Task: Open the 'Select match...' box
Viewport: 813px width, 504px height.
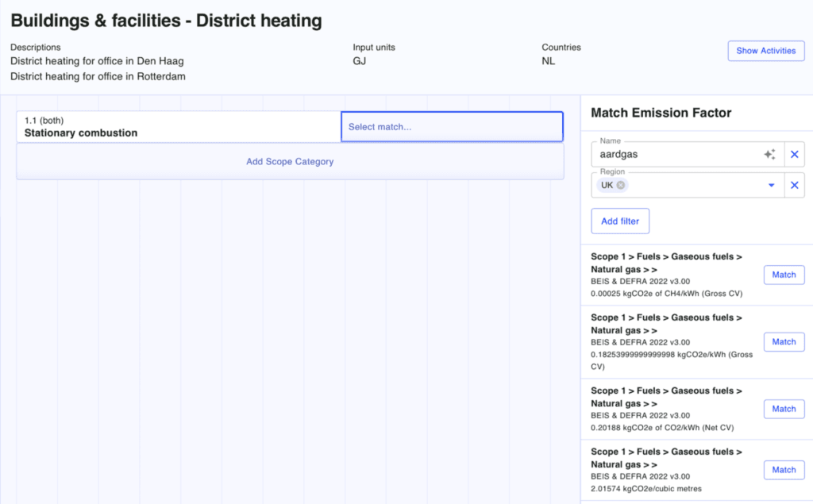Action: [452, 127]
